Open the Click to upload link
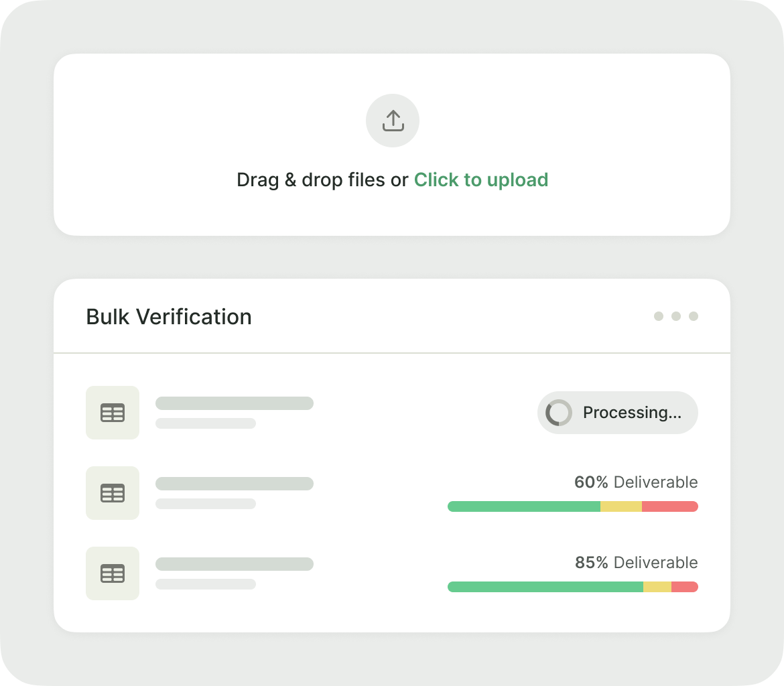 click(x=480, y=180)
